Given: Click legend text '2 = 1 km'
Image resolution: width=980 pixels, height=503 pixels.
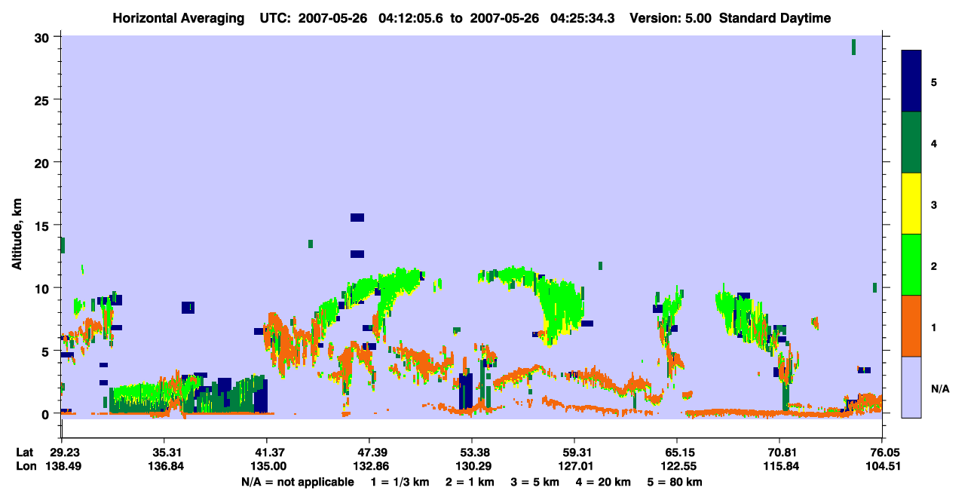Looking at the screenshot, I should pyautogui.click(x=470, y=482).
